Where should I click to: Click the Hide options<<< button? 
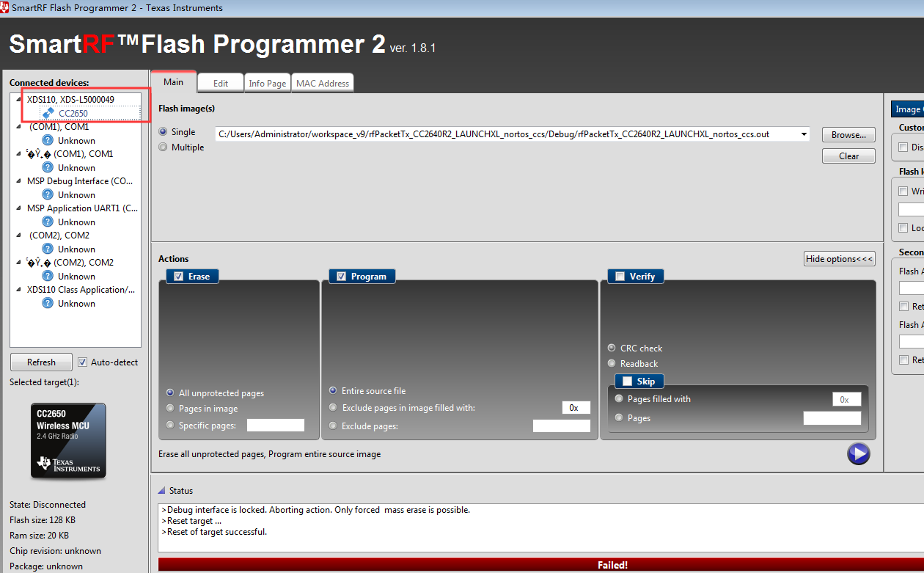tap(840, 259)
